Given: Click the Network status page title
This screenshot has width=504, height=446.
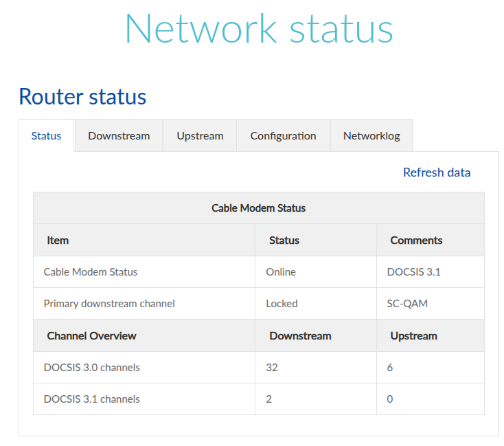Looking at the screenshot, I should coord(259,29).
